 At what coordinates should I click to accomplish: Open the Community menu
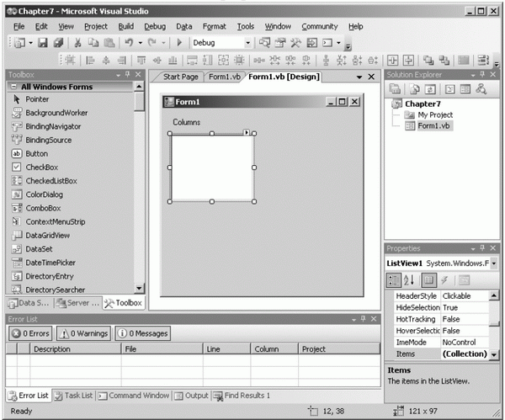(x=320, y=26)
